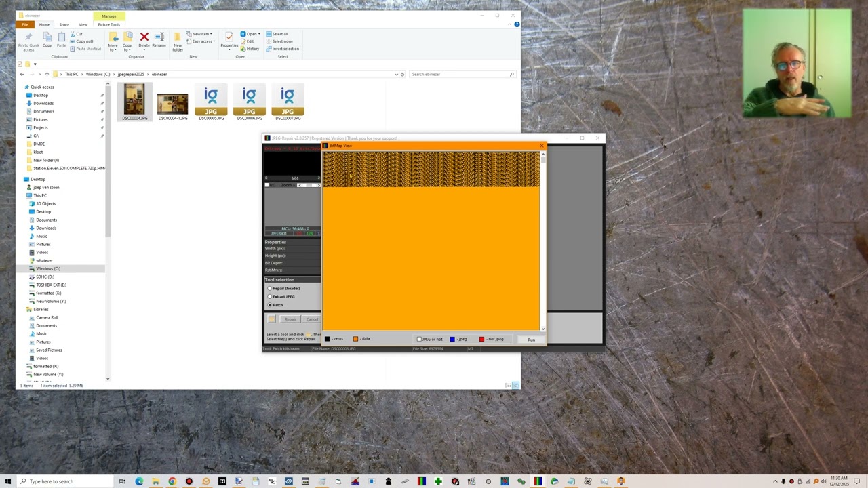Screen dimensions: 868x488
Task: Click Cut in the Clipboard group
Action: pos(77,34)
